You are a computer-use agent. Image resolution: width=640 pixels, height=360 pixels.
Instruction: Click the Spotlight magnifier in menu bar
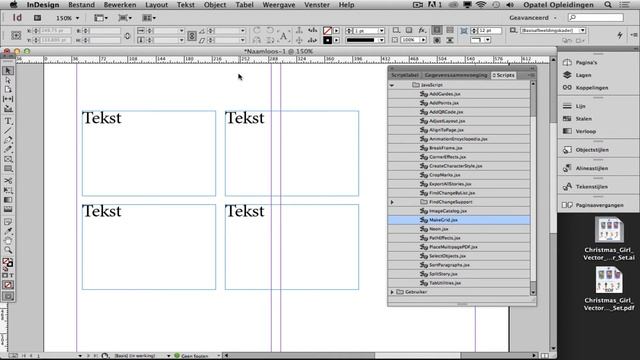pyautogui.click(x=608, y=5)
